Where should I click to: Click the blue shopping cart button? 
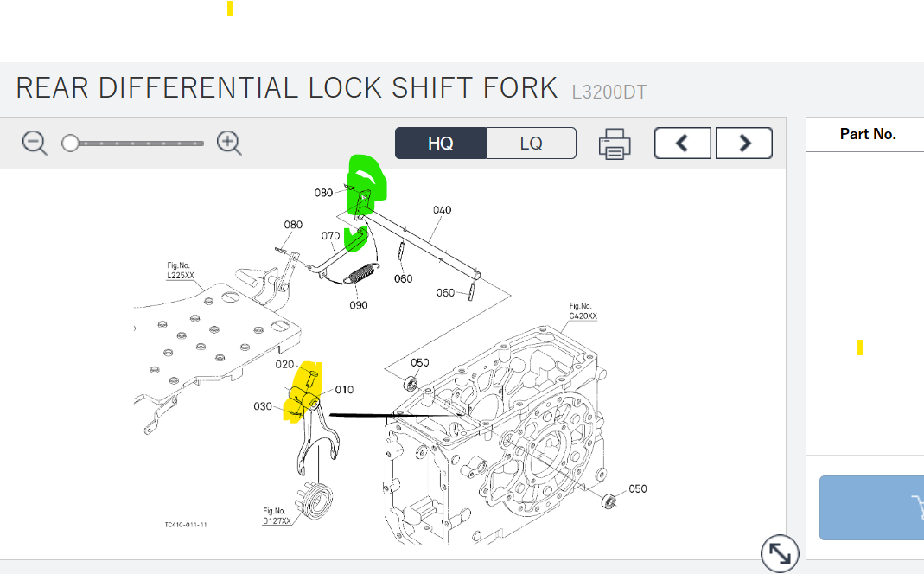873,507
